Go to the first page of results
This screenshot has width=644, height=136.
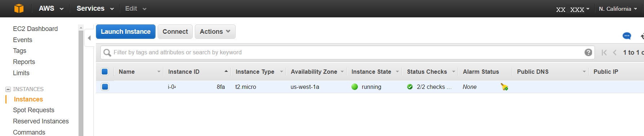coord(604,53)
